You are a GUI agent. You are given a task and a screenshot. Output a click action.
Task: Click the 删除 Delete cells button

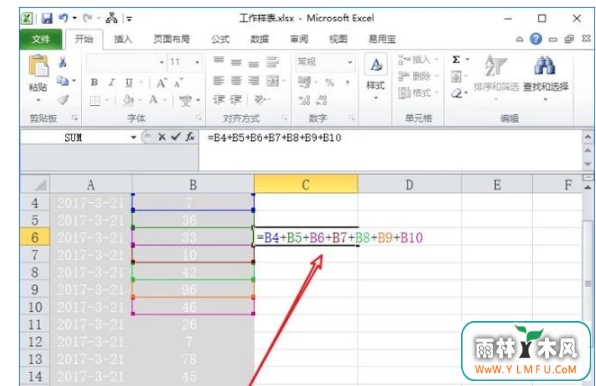coord(418,76)
